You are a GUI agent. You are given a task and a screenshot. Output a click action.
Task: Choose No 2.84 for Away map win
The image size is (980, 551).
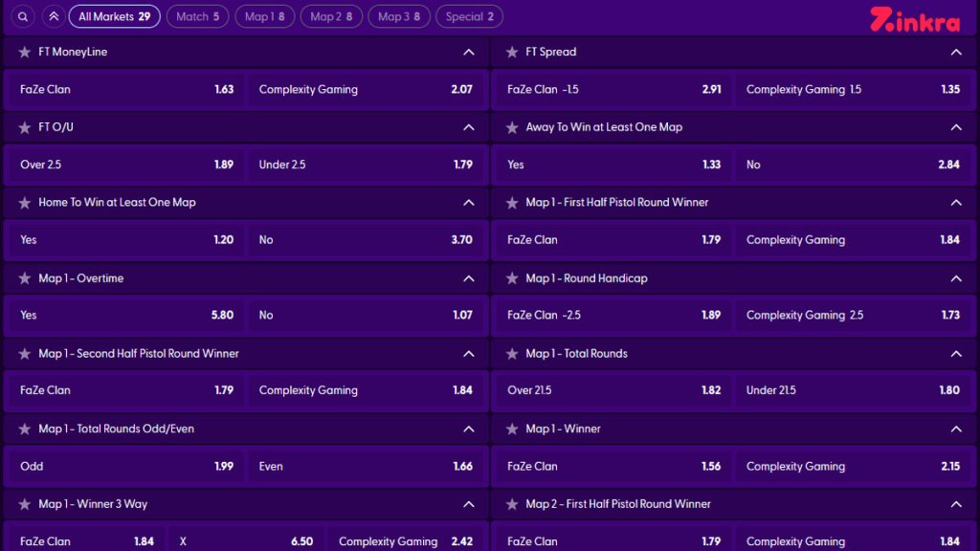click(854, 165)
